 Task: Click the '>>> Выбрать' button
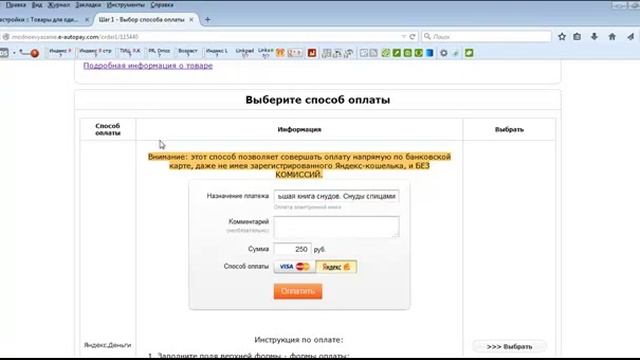tap(509, 347)
